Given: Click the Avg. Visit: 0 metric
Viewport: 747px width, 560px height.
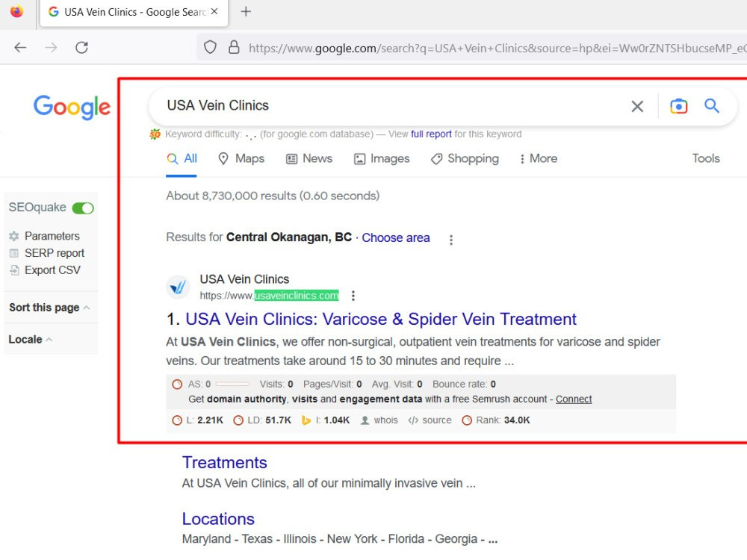Looking at the screenshot, I should coord(397,385).
